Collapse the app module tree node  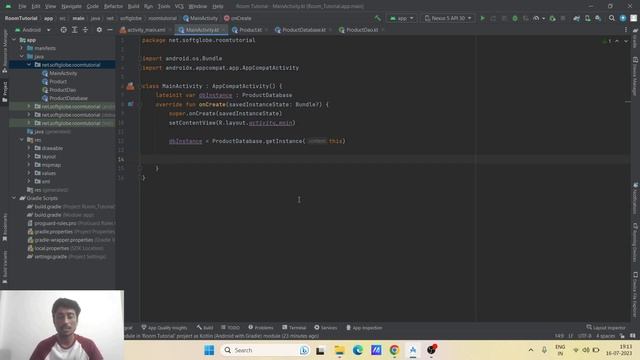pos(14,40)
